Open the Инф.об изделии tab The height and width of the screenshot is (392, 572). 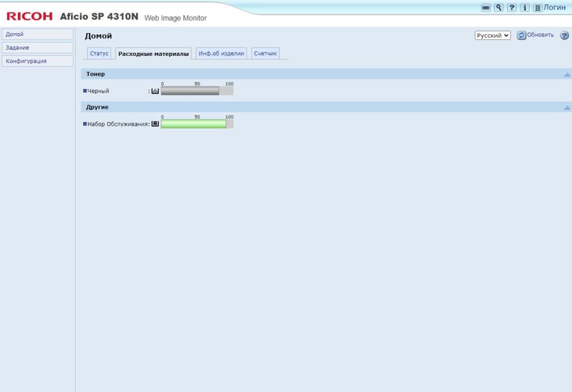221,53
